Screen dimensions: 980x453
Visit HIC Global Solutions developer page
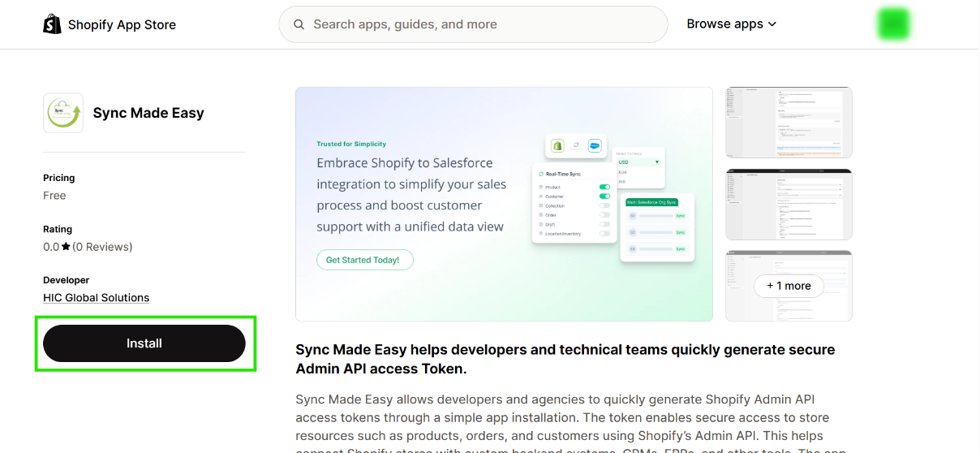point(97,298)
